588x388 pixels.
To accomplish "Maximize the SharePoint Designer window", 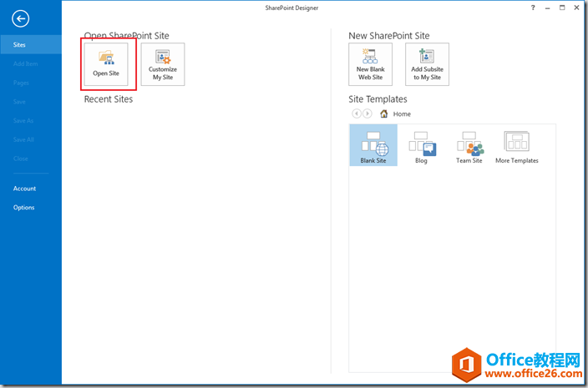I will pyautogui.click(x=562, y=8).
